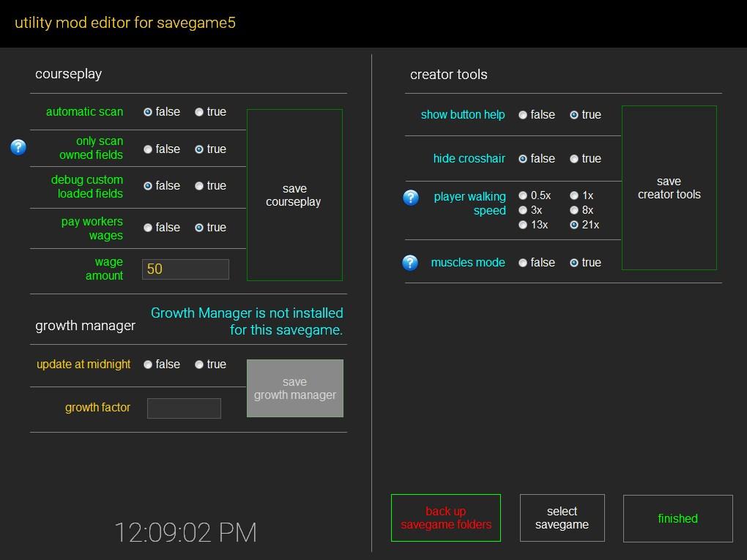Click help icon beside only scan owned fields
Image resolution: width=747 pixels, height=560 pixels.
point(18,147)
